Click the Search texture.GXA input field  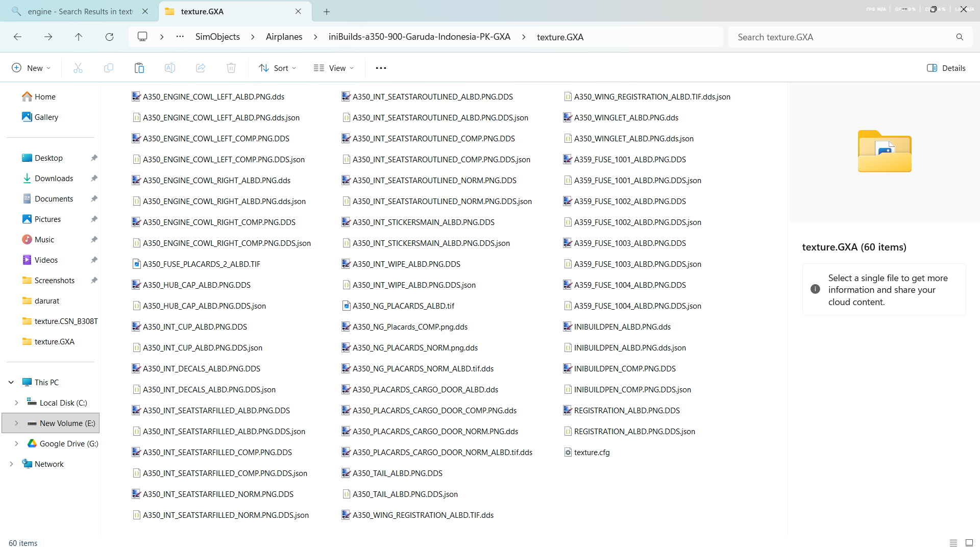pos(842,37)
